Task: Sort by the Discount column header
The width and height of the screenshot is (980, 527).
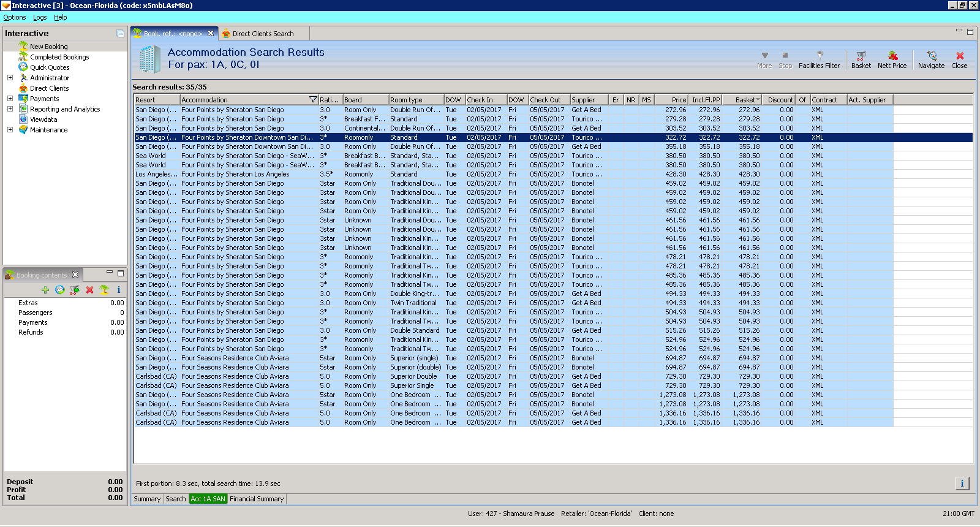Action: [x=779, y=100]
